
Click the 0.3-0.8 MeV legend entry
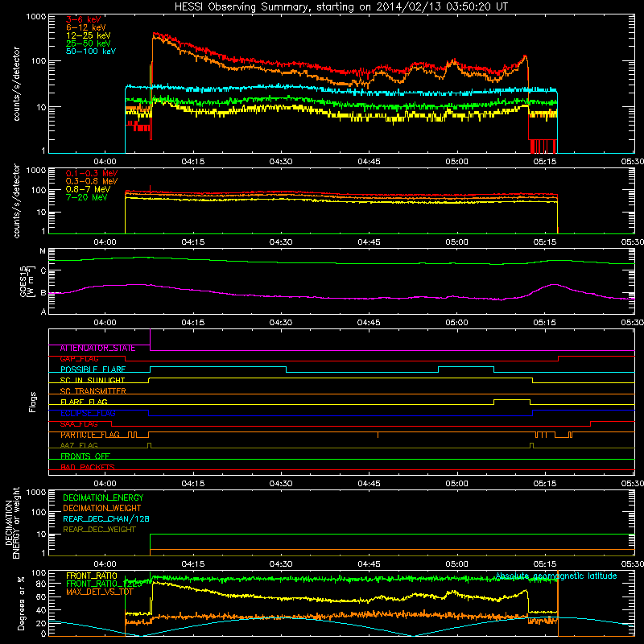92,181
